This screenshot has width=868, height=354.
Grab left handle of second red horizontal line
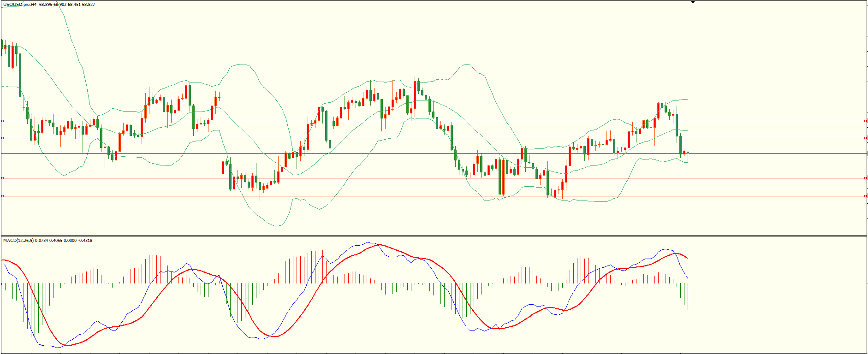point(3,138)
